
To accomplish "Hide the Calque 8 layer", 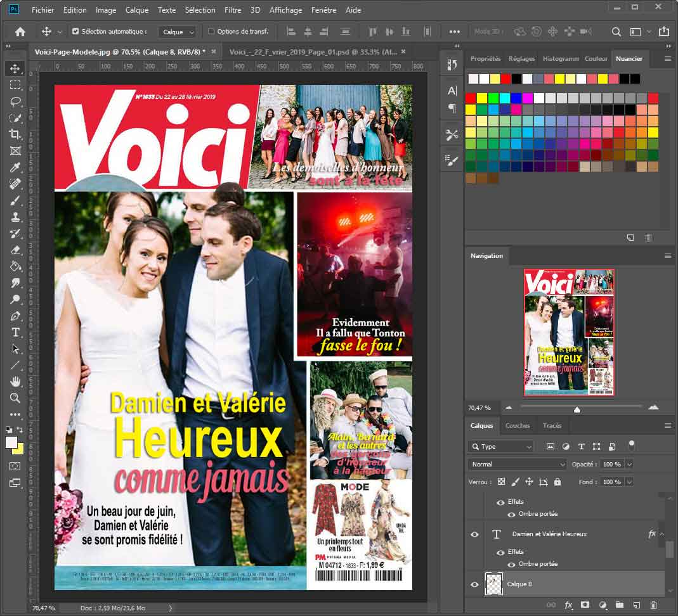I will [474, 584].
